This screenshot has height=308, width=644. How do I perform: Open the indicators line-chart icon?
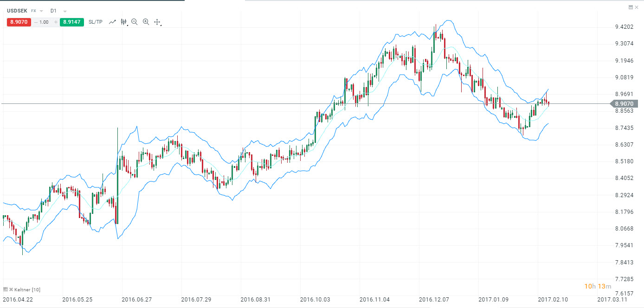(x=112, y=22)
